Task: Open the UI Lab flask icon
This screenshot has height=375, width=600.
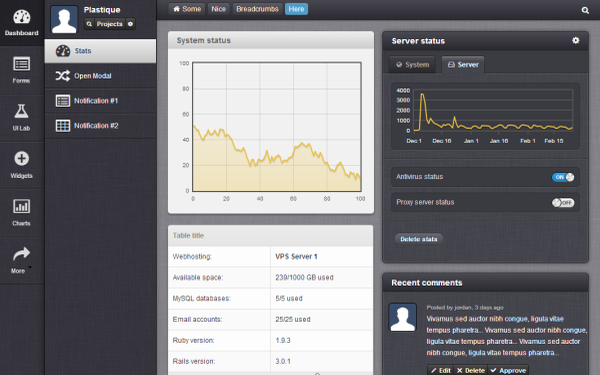Action: [21, 111]
